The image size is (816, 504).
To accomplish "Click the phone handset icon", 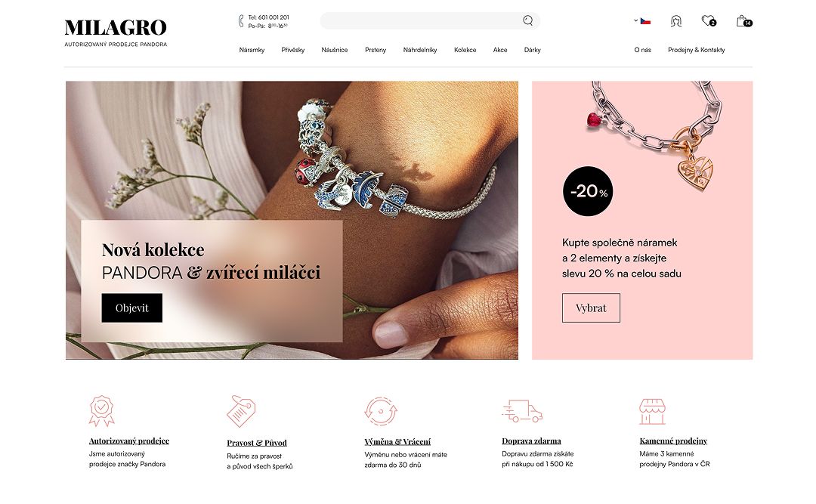I will (241, 21).
